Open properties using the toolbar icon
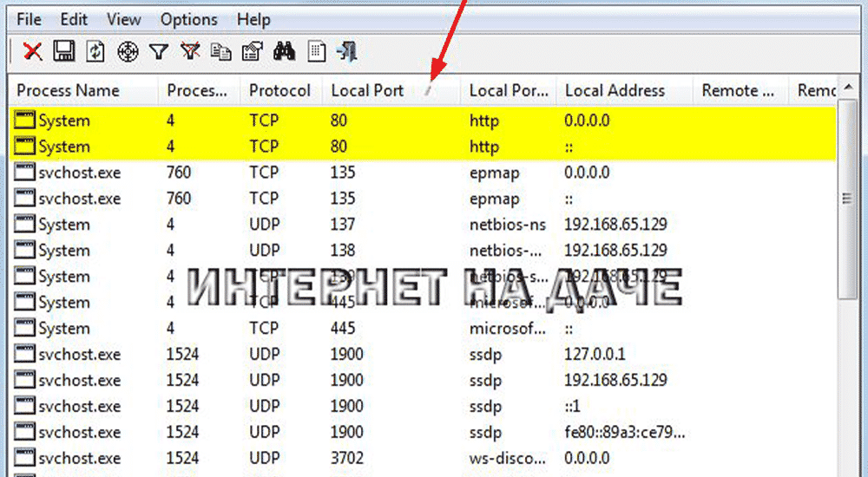868x477 pixels. [253, 52]
